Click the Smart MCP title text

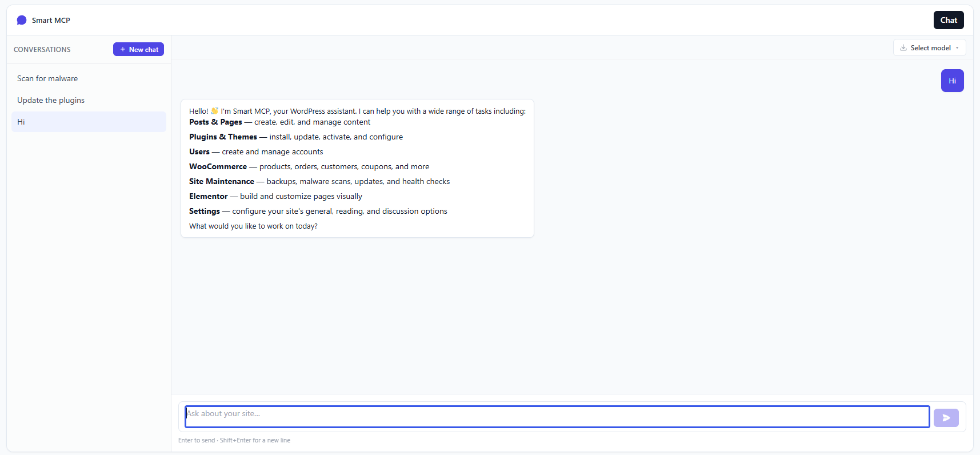coord(51,20)
